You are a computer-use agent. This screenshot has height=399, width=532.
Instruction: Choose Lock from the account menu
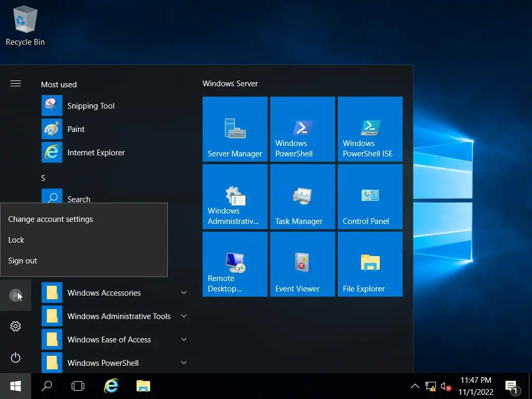(x=84, y=240)
